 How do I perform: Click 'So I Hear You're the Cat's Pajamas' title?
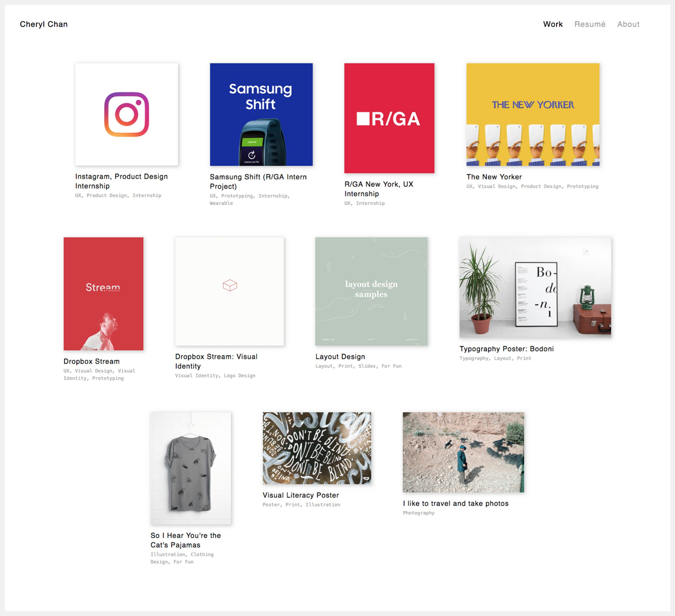[186, 540]
